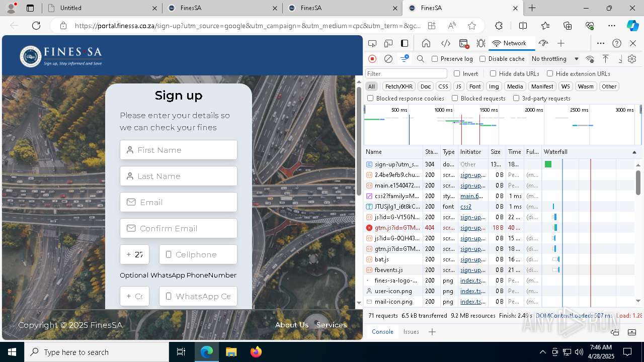644x362 pixels.
Task: Toggle device emulation in DevTools
Action: coord(388,43)
